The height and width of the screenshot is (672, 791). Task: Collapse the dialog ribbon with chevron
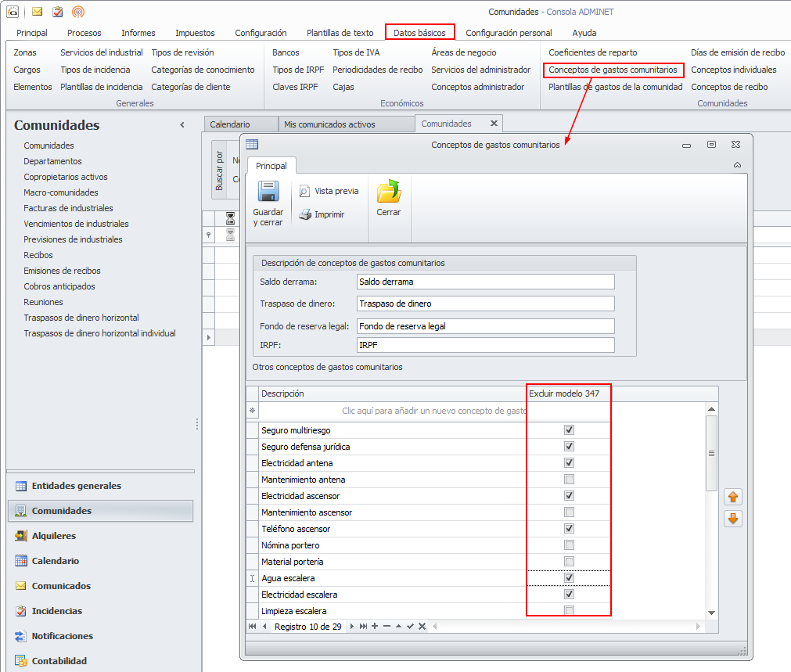coord(737,166)
